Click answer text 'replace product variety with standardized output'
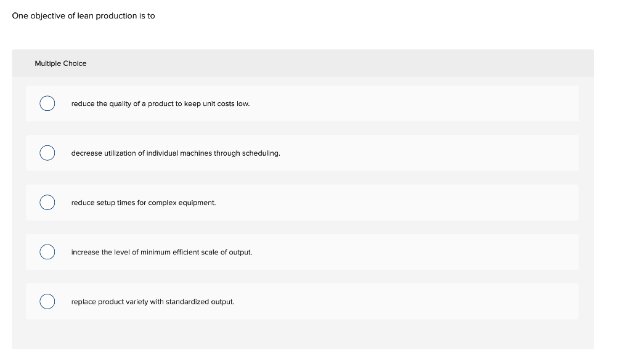Image resolution: width=631 pixels, height=364 pixels. [x=153, y=302]
